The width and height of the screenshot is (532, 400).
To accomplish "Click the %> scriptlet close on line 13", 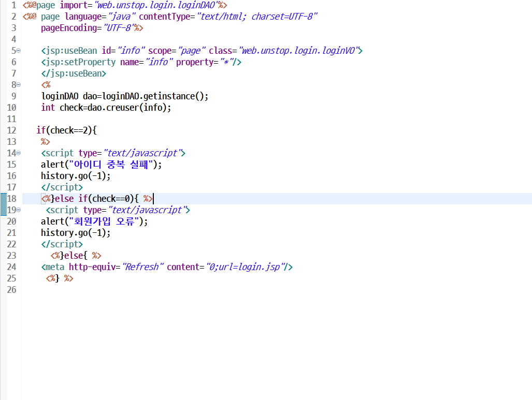I will [46, 142].
